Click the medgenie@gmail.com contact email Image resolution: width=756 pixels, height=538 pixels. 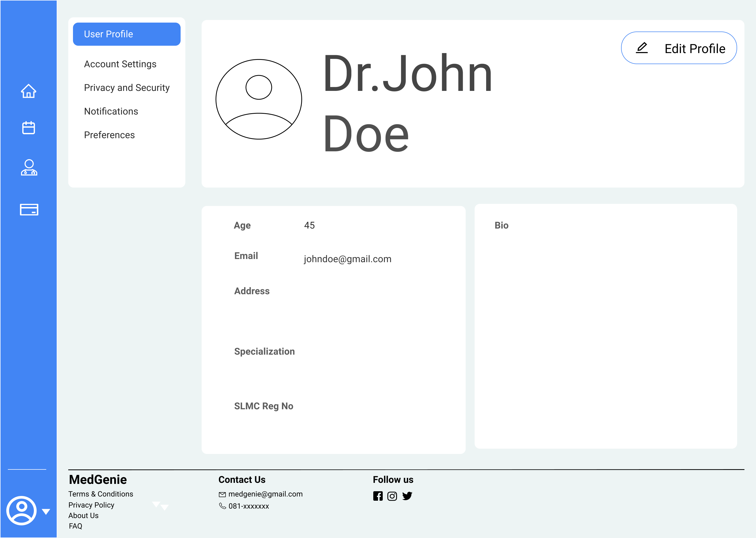265,494
